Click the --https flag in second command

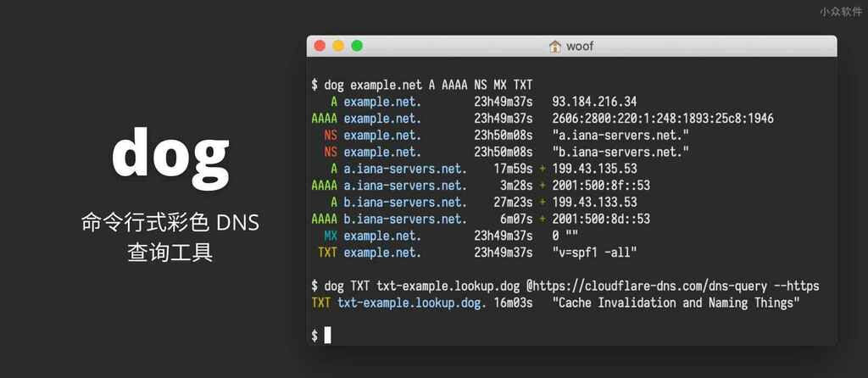click(797, 286)
